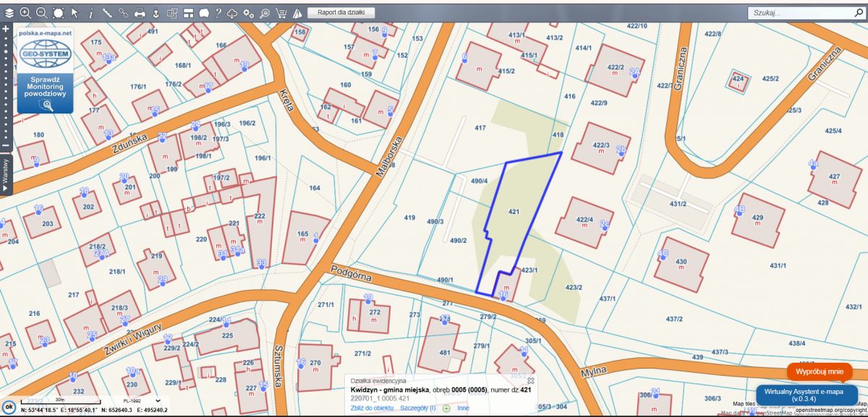Activate the object info 'i' tool
Image resolution: width=868 pixels, height=417 pixels.
(90, 13)
